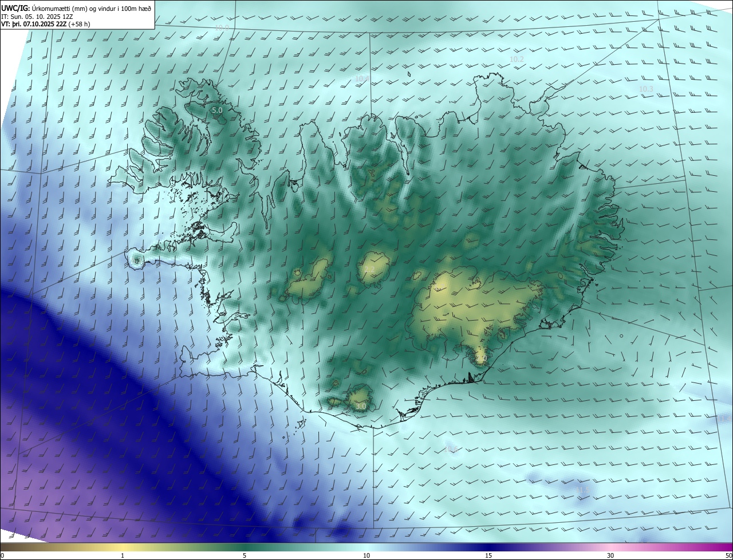Click the '0' tick on the color scale
Viewport: 733px width, 560px height.
pos(2,555)
